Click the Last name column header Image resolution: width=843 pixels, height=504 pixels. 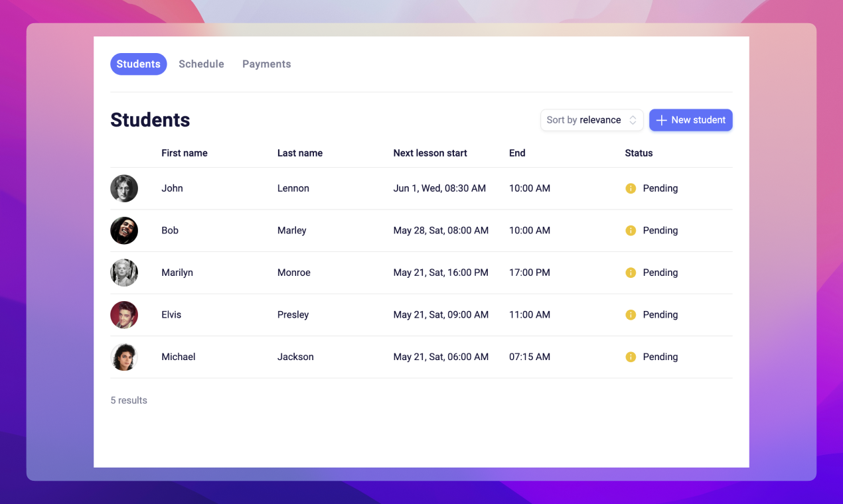(300, 153)
